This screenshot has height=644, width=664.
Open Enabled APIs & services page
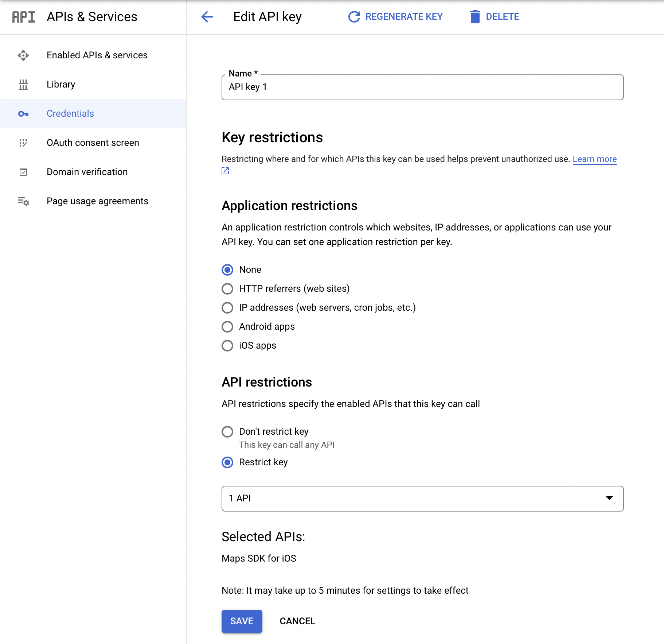(x=93, y=55)
